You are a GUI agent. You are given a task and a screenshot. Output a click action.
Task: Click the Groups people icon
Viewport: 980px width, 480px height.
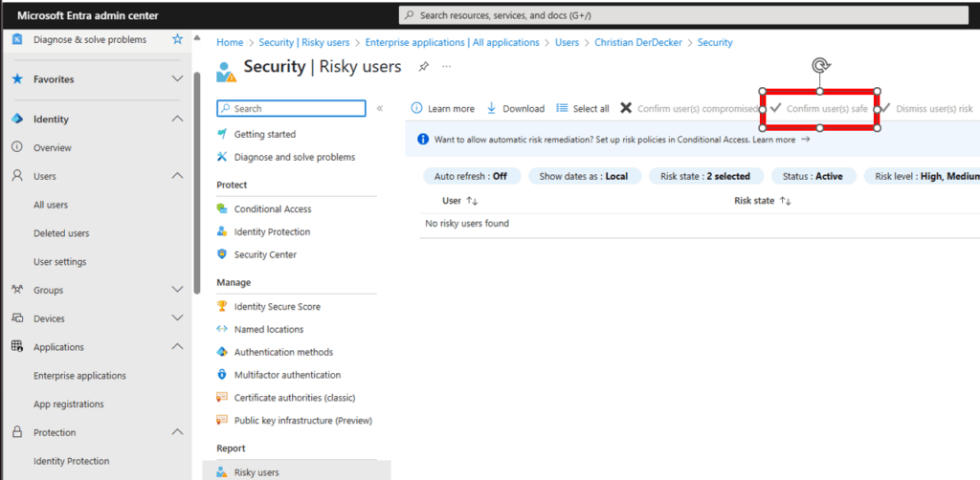click(17, 290)
